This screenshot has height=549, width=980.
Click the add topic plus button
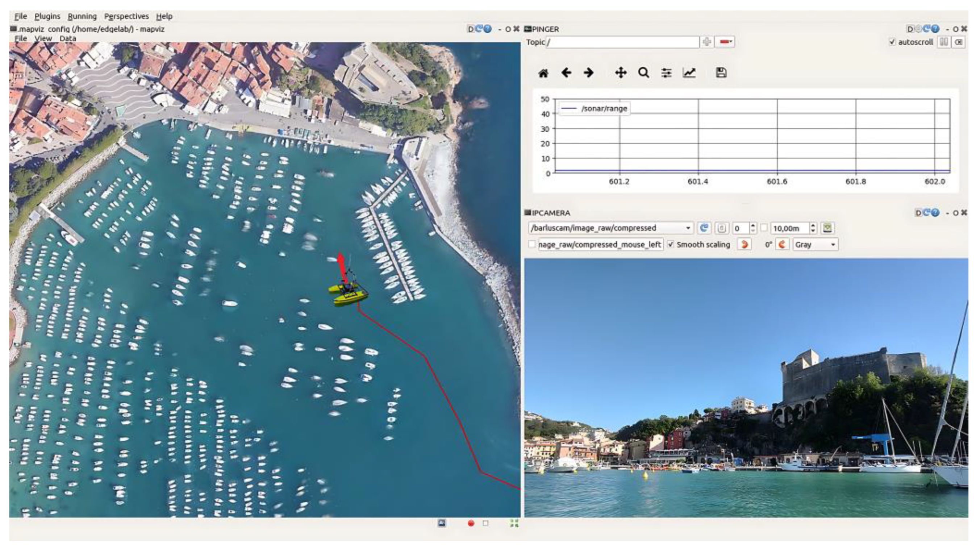pyautogui.click(x=706, y=42)
